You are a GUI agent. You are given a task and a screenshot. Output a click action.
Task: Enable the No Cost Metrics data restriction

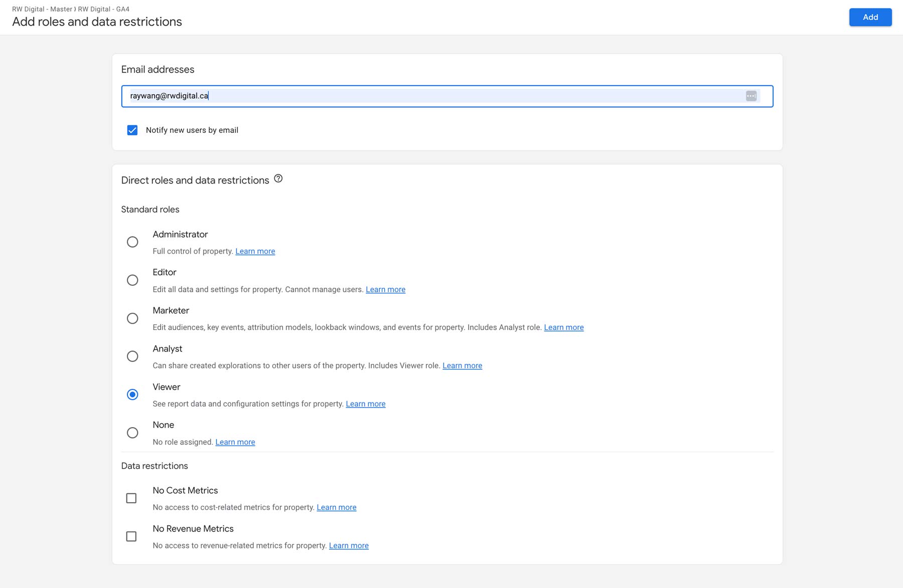click(x=131, y=498)
